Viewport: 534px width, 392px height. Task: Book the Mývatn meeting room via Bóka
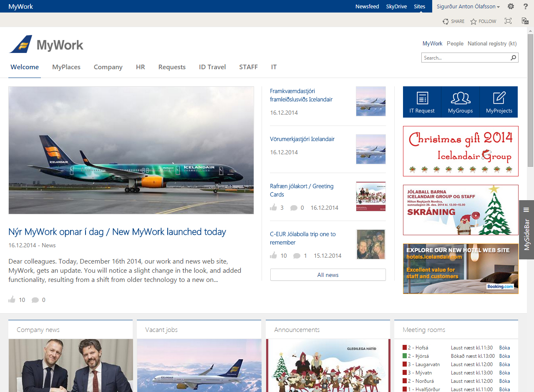click(504, 373)
